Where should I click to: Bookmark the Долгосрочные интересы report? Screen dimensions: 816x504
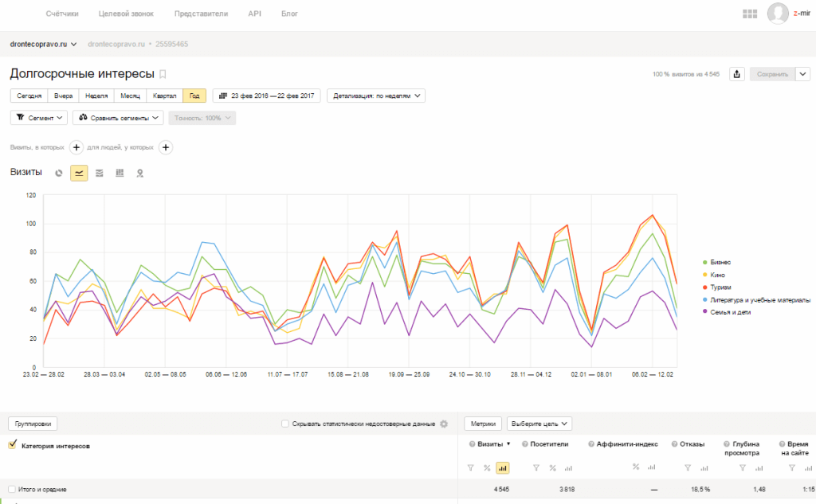tap(163, 74)
